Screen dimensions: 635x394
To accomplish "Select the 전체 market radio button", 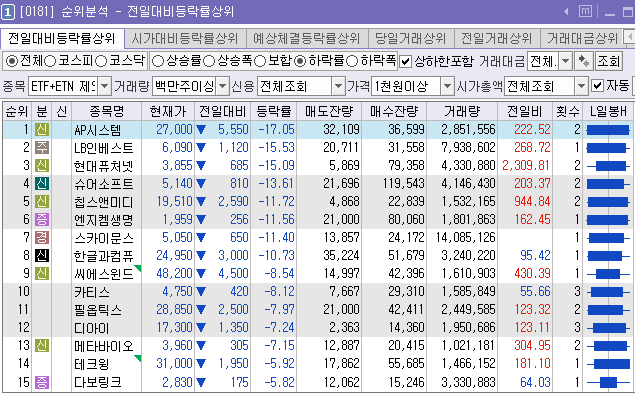I will click(11, 62).
